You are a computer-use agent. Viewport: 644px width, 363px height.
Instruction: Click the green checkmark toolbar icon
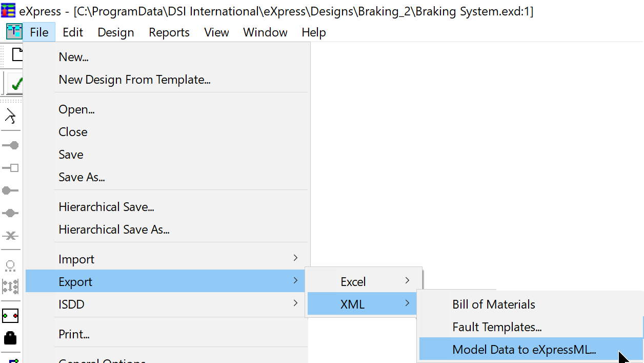click(16, 84)
